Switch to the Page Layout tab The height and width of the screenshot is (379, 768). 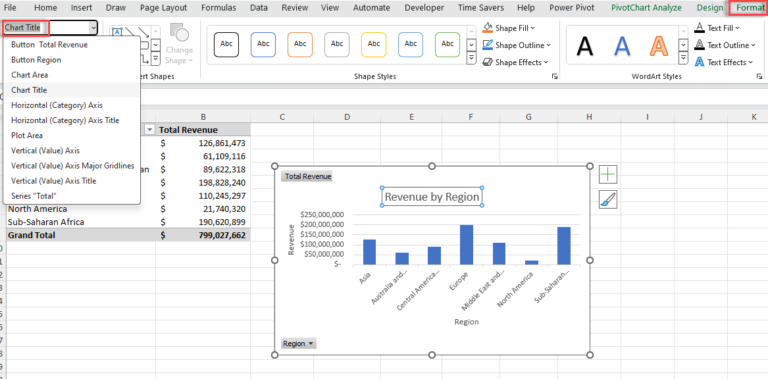point(163,7)
